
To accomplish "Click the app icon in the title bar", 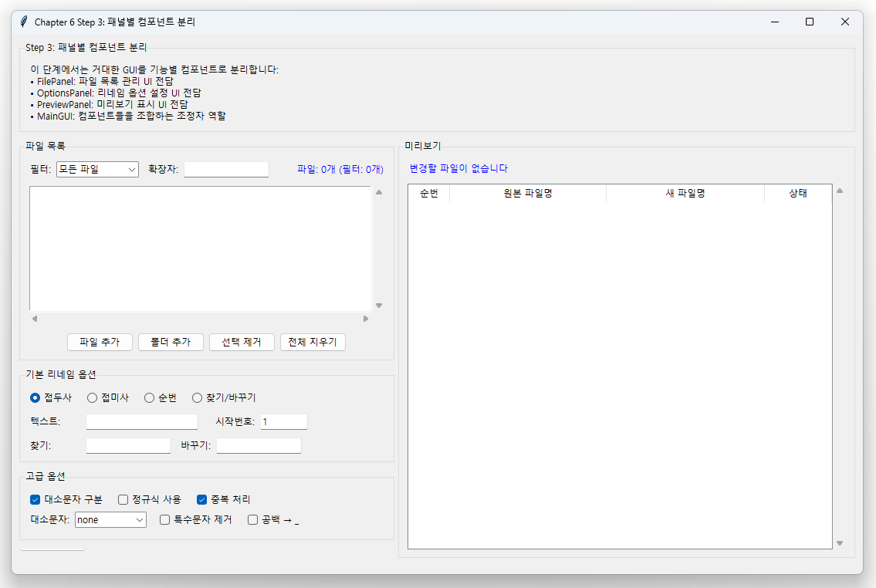I will coord(22,22).
